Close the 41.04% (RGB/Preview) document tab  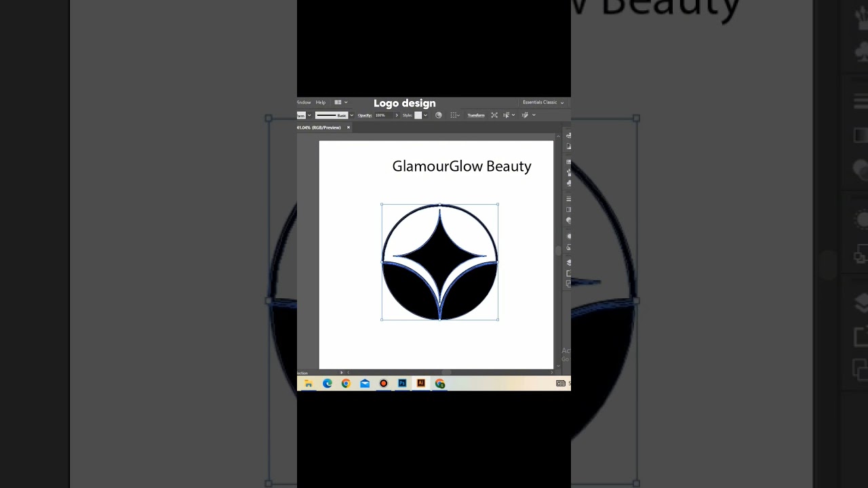click(349, 127)
